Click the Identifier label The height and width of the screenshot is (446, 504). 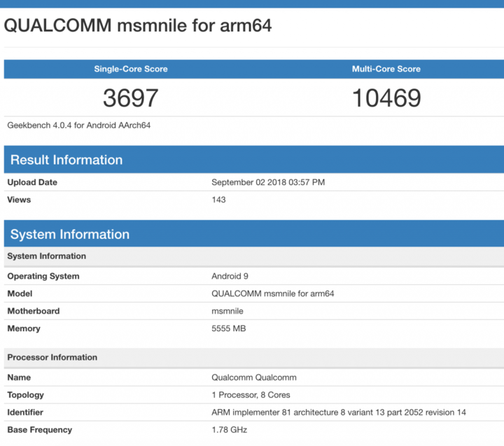tap(25, 412)
